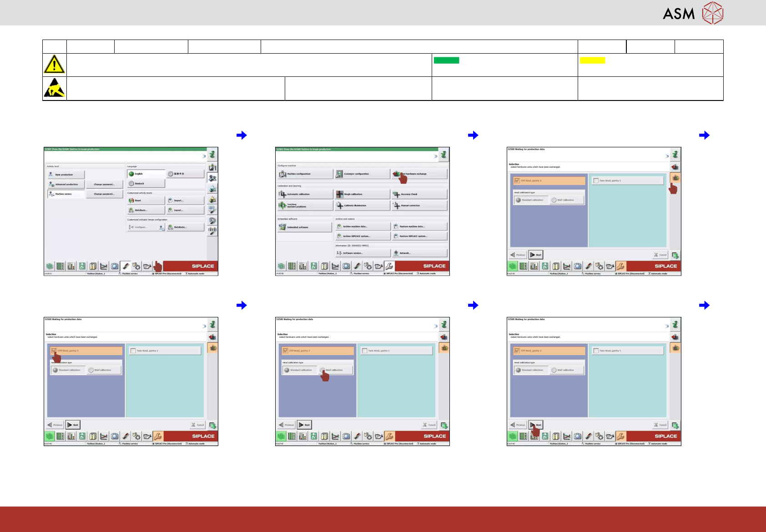The width and height of the screenshot is (766, 532).
Task: Select the Chinese language radio button
Action: coord(186,174)
